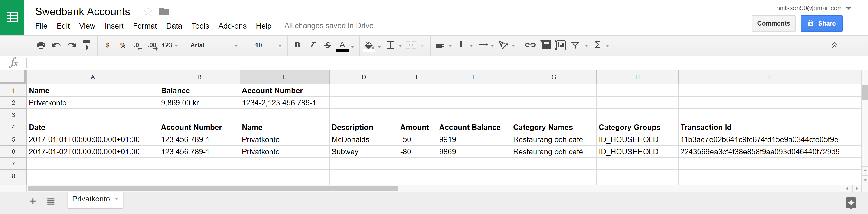Screen dimensions: 868x214
Task: Select cell containing 'Subway'
Action: 364,152
